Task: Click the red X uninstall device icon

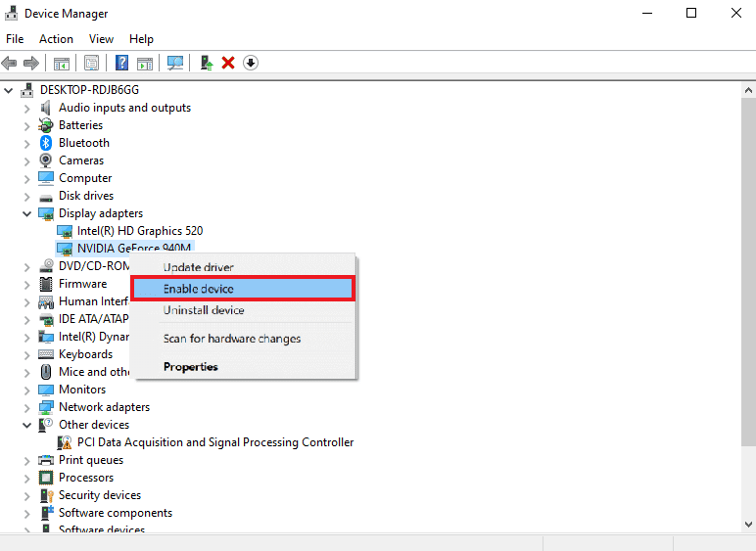Action: 228,63
